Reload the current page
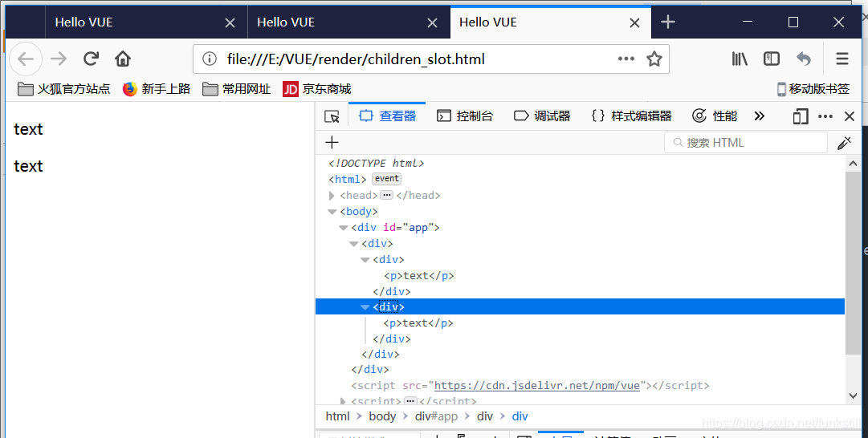The width and height of the screenshot is (868, 438). click(x=91, y=59)
